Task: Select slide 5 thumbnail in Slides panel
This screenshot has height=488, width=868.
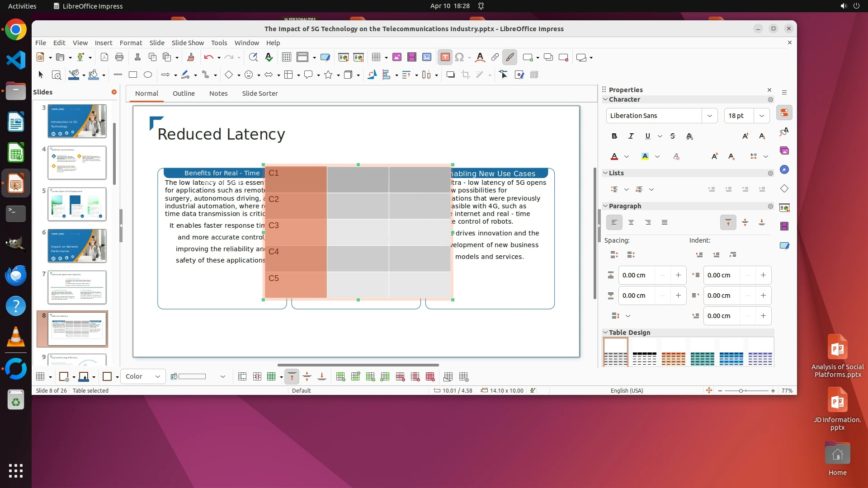Action: 77,204
